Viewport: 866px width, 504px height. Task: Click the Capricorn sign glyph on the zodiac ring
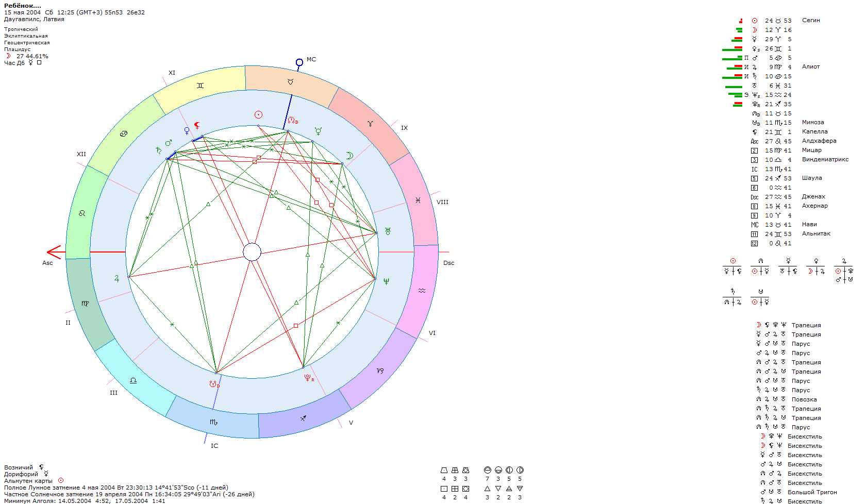pos(380,371)
